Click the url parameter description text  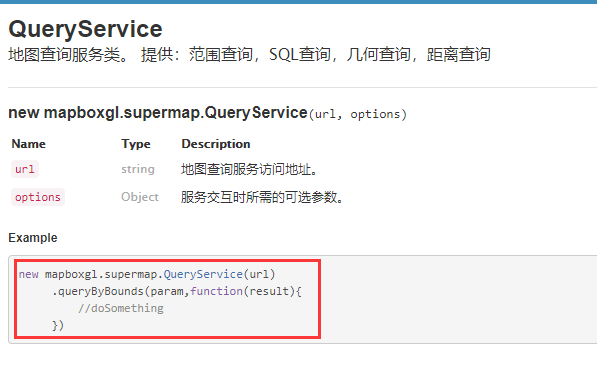249,169
